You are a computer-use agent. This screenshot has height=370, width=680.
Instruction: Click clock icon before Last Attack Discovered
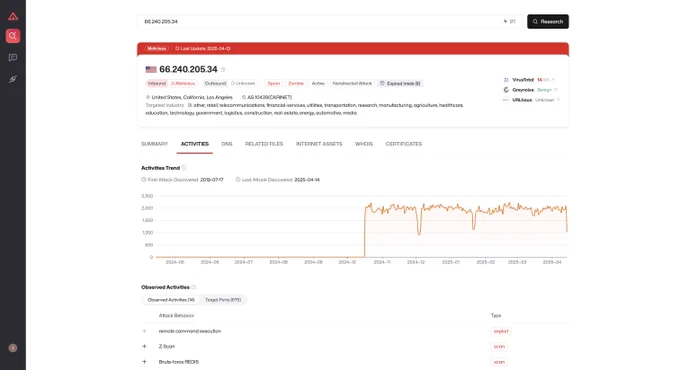click(238, 180)
